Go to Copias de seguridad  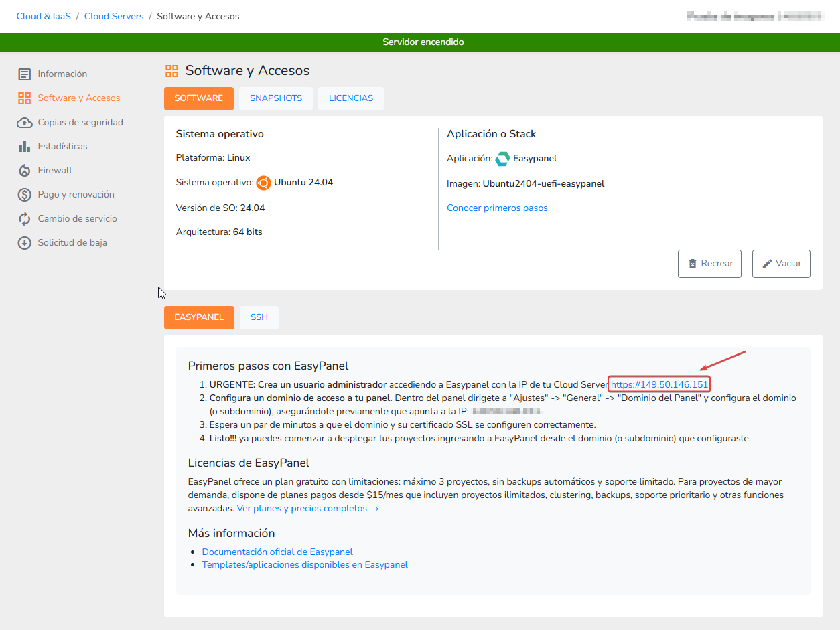coord(80,123)
